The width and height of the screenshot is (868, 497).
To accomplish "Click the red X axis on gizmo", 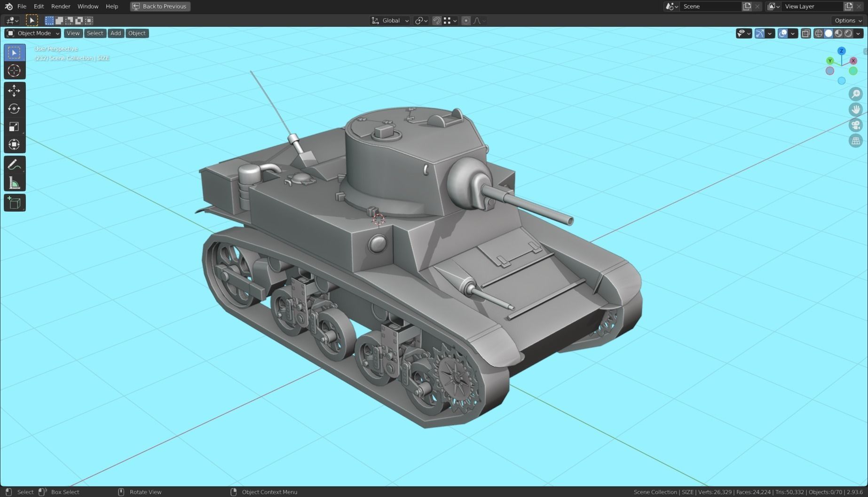I will point(853,61).
